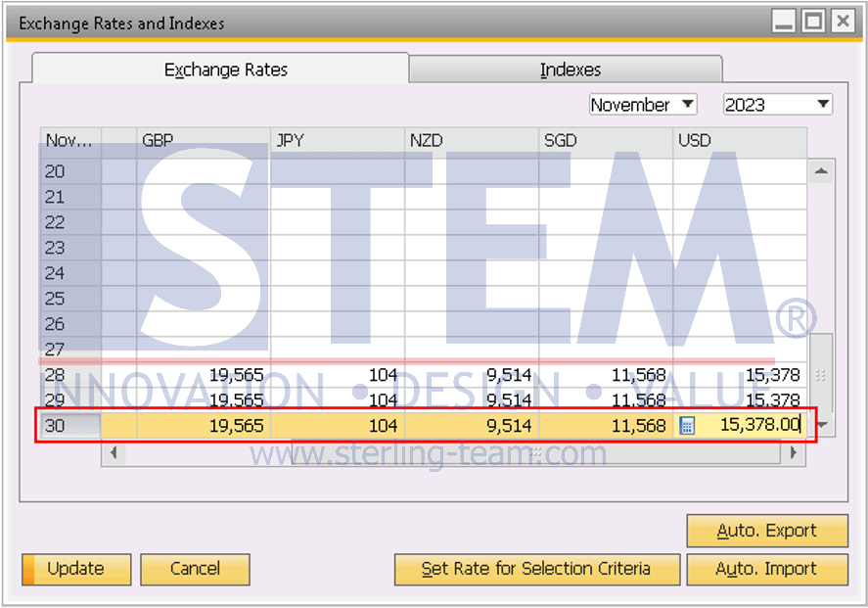Select the GBP cell for day 30

pos(204,426)
